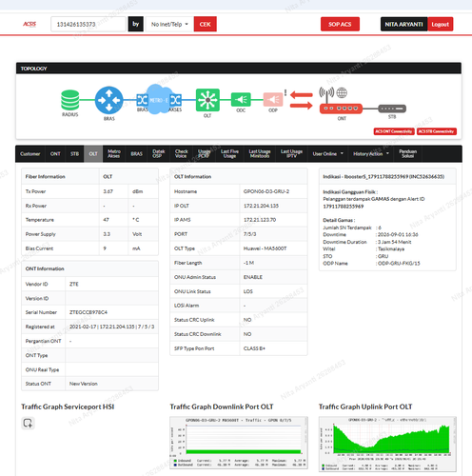
Task: Click the ONU Admin Status value ENABLE
Action: point(253,277)
